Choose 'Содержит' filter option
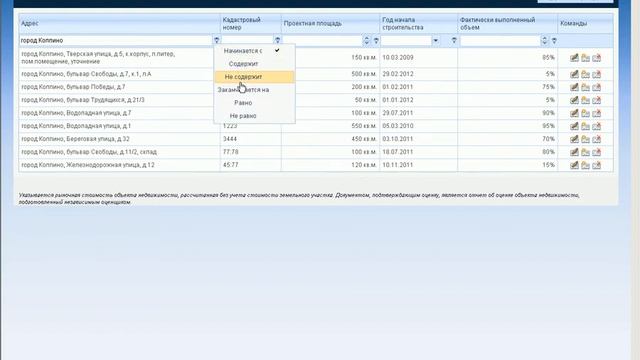The image size is (640, 360). coord(254,64)
